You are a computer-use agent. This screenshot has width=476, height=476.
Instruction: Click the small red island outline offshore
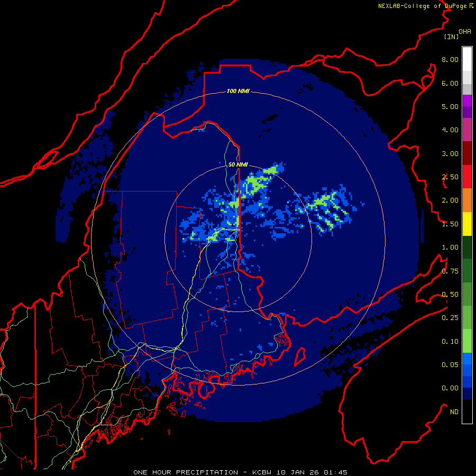(x=300, y=356)
